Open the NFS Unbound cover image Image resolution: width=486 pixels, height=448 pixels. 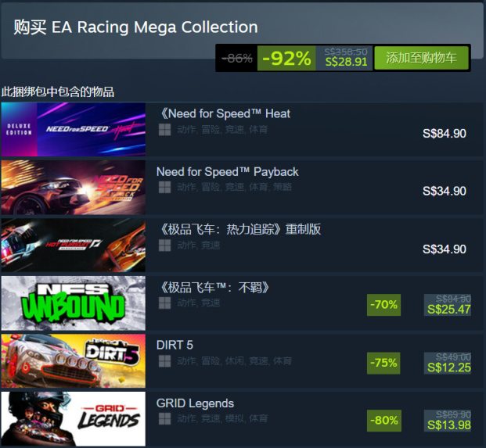pos(73,303)
